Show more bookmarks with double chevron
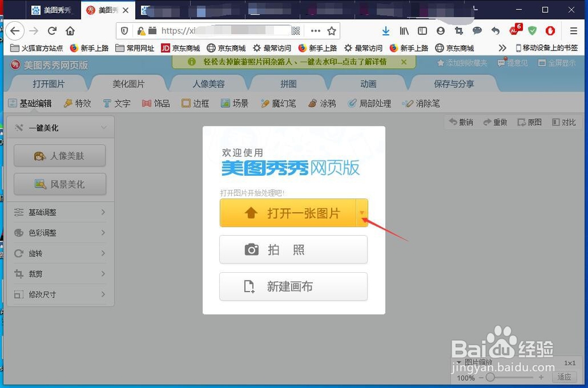Screen dimensions: 588x388 pos(502,48)
